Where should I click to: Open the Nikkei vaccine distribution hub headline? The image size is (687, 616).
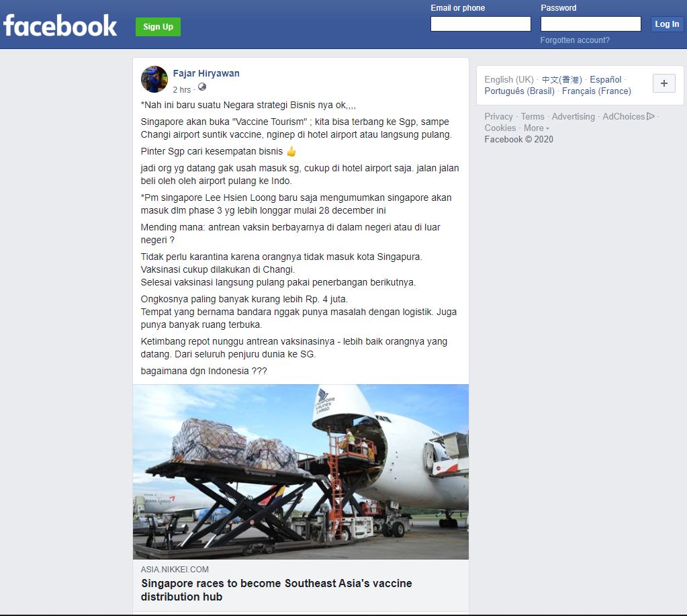(277, 590)
